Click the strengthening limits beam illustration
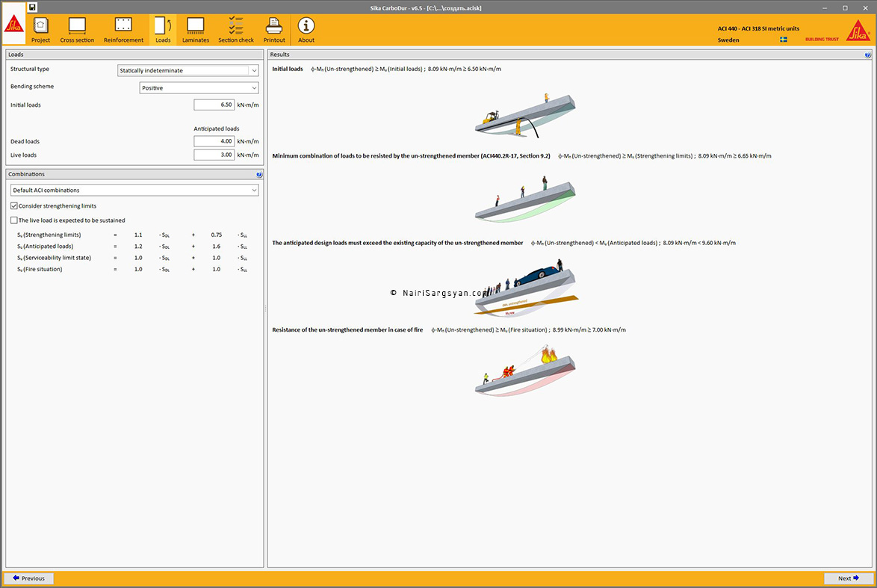This screenshot has width=877, height=588. [x=525, y=199]
